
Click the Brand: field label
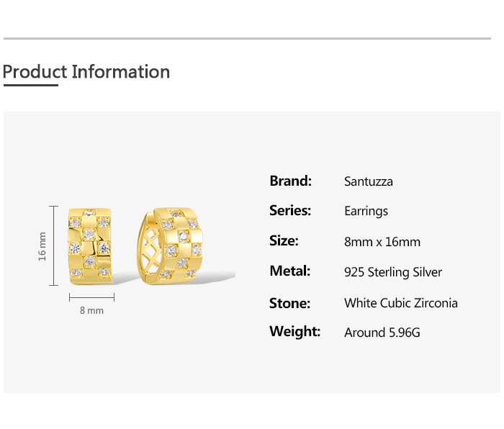290,181
